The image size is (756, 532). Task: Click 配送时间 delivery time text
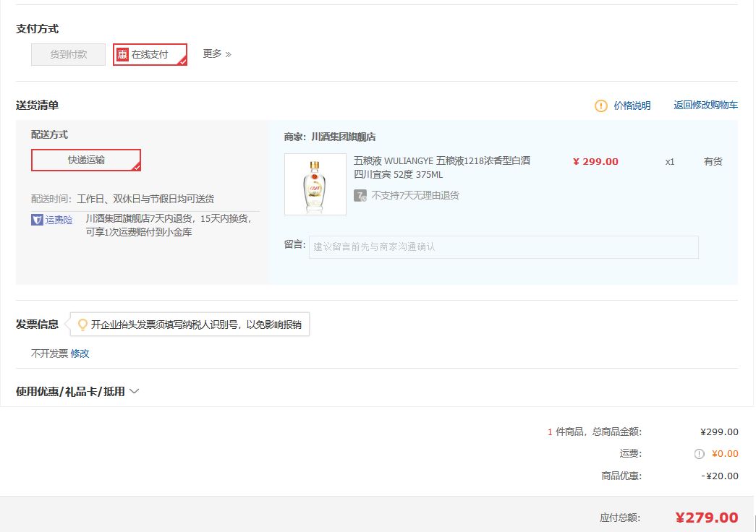(x=122, y=199)
